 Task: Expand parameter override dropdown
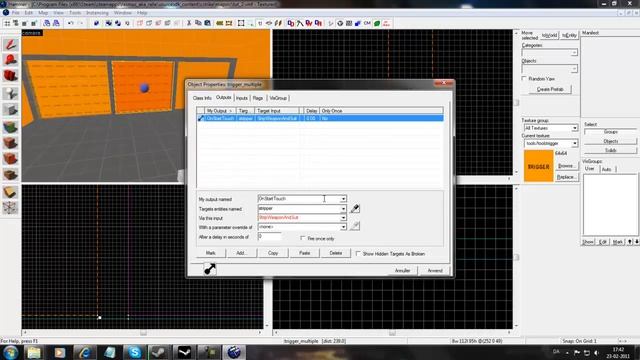point(343,227)
